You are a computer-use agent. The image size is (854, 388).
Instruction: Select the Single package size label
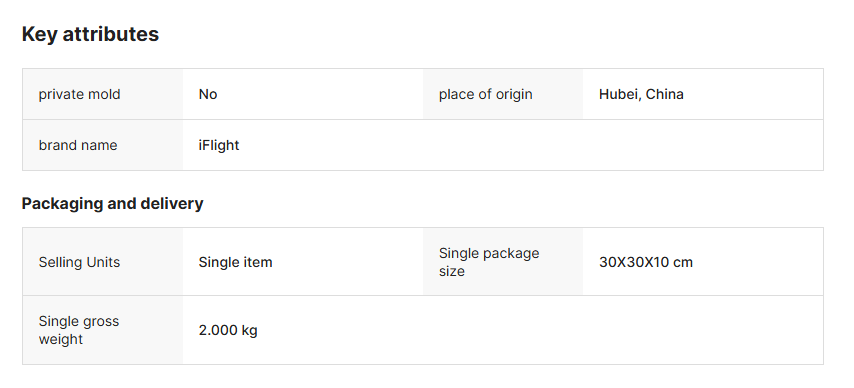(x=489, y=262)
